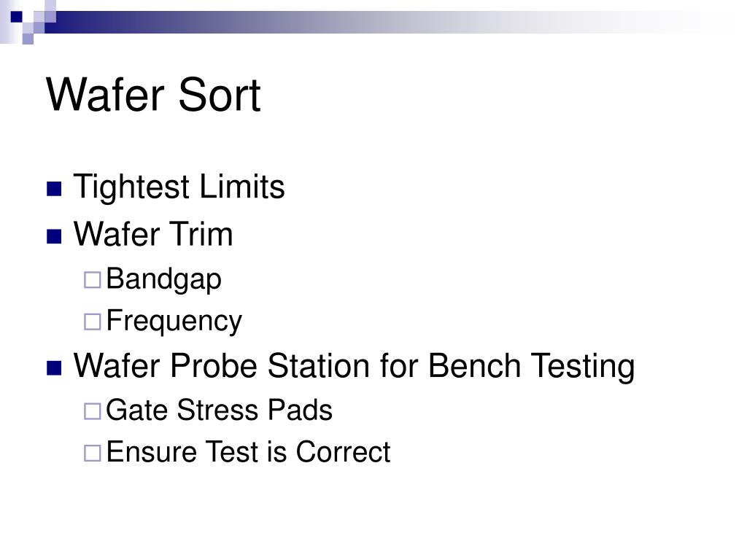Click the hollow bullet beside Ensure Test is Correct
This screenshot has width=747, height=560.
(93, 453)
